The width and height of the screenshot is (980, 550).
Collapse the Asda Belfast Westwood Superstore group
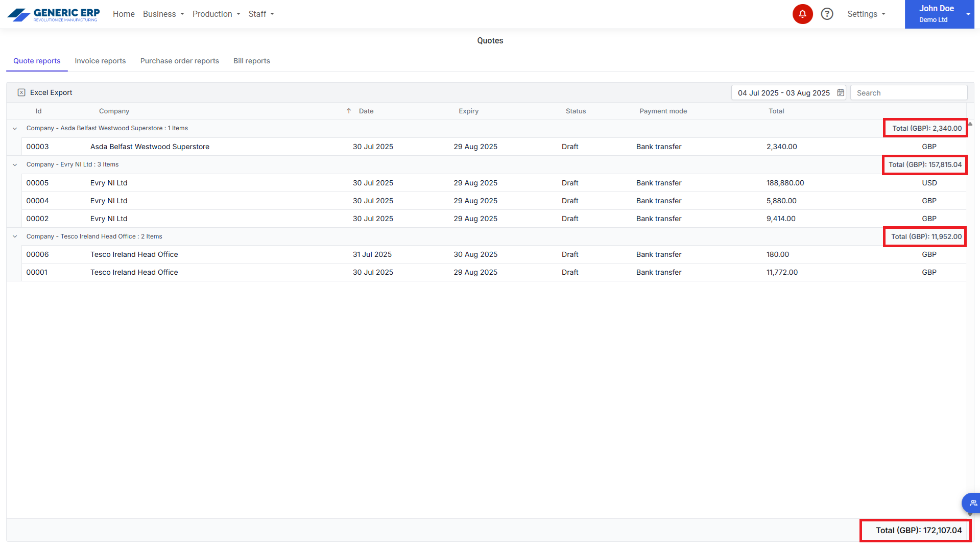[15, 129]
